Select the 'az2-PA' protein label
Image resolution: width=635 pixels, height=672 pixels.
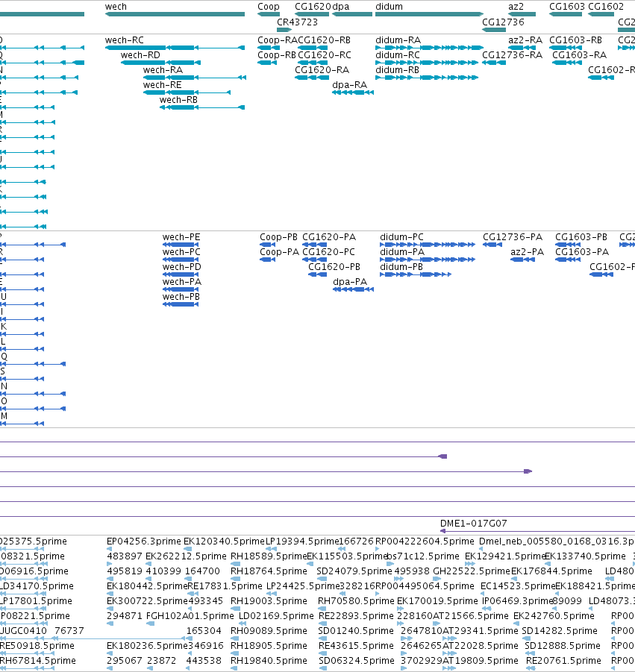527,252
